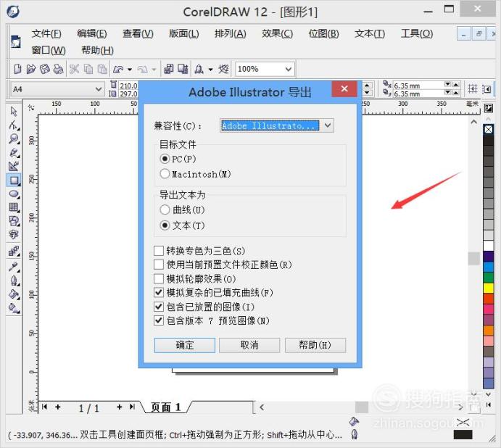Expand the Application launcher dropdown arrow
The height and width of the screenshot is (448, 501).
pos(210,70)
